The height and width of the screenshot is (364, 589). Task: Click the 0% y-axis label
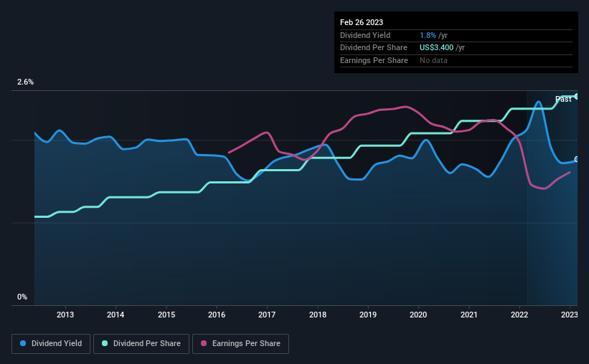22,297
